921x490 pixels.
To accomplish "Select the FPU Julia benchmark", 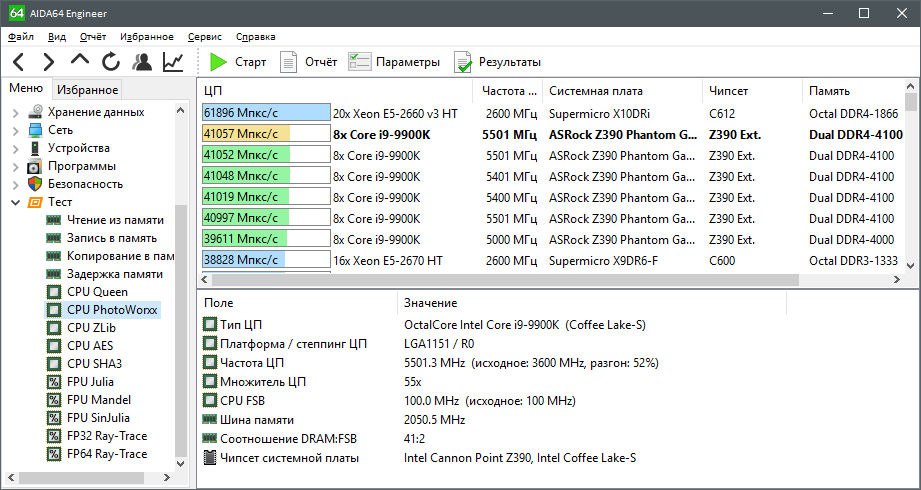I will (x=90, y=382).
